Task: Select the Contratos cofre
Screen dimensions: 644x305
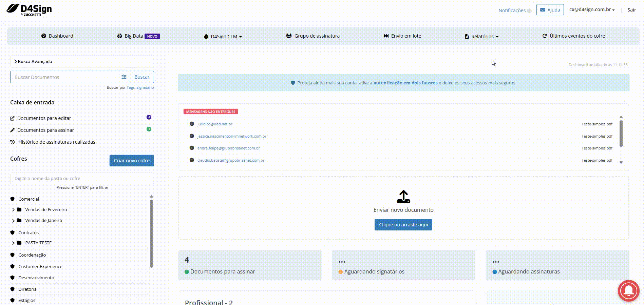Action: (29, 232)
